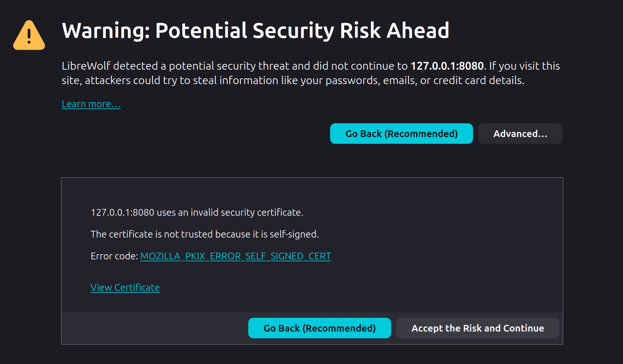Screen dimensions: 623x364
Task: Open the Learn more link
Action: (91, 104)
